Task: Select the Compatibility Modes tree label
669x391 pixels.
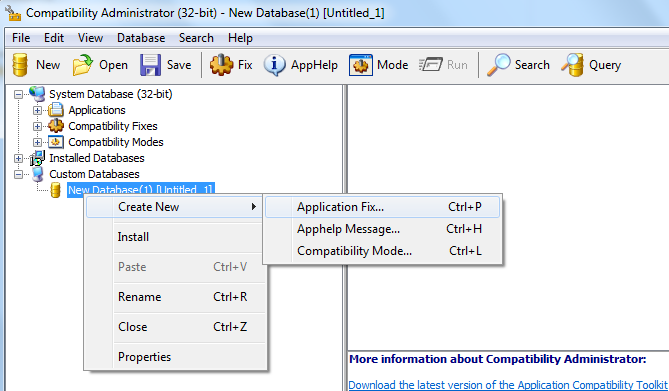Action: point(116,142)
